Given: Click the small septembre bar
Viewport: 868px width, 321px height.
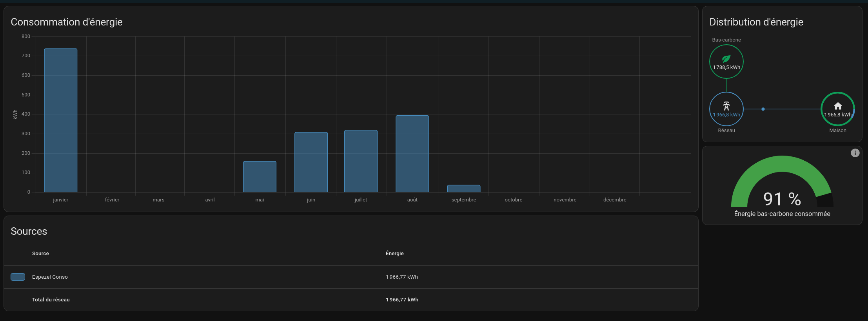Looking at the screenshot, I should (464, 189).
